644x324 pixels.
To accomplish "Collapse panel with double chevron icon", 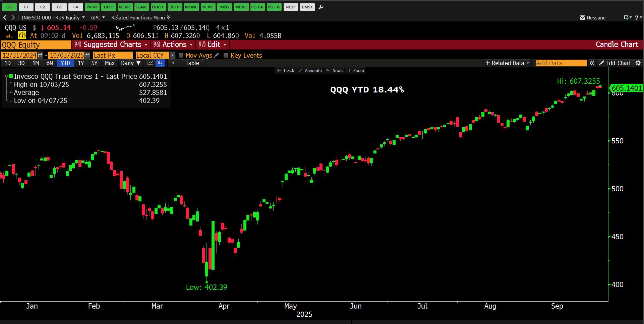I will coord(592,63).
